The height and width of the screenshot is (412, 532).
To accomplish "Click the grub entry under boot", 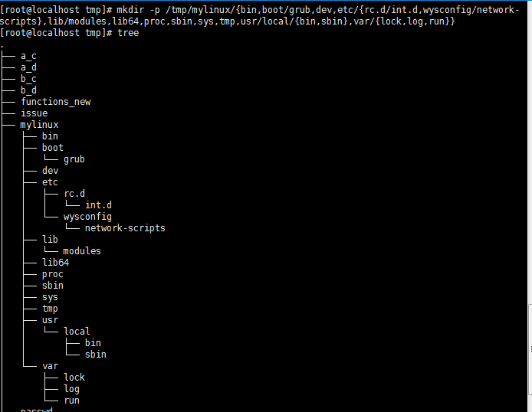I will pos(74,159).
